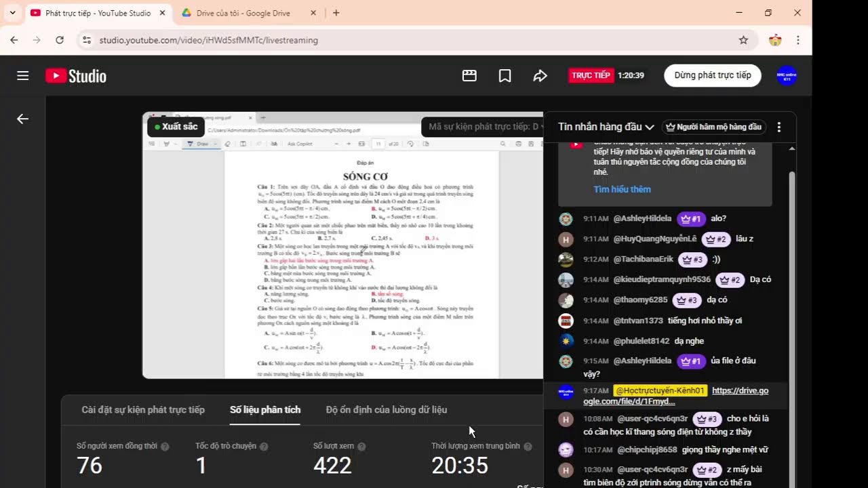Click the TRỰC TIẾP live badge
Image resolution: width=868 pixels, height=488 pixels.
click(591, 76)
